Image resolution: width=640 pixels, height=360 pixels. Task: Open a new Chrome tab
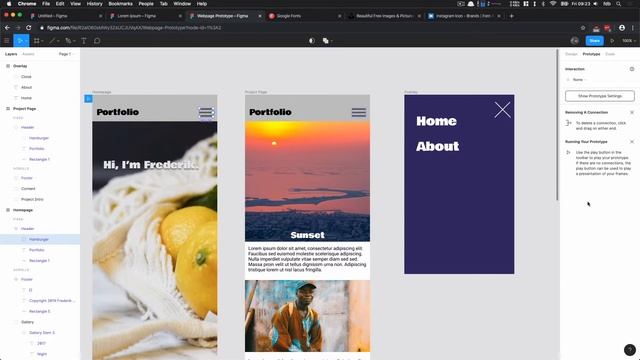click(x=511, y=16)
